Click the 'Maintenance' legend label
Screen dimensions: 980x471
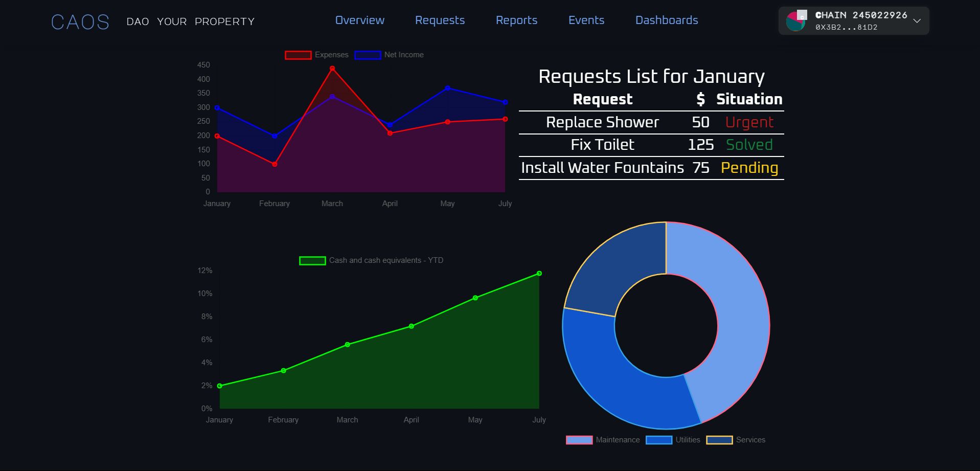618,440
